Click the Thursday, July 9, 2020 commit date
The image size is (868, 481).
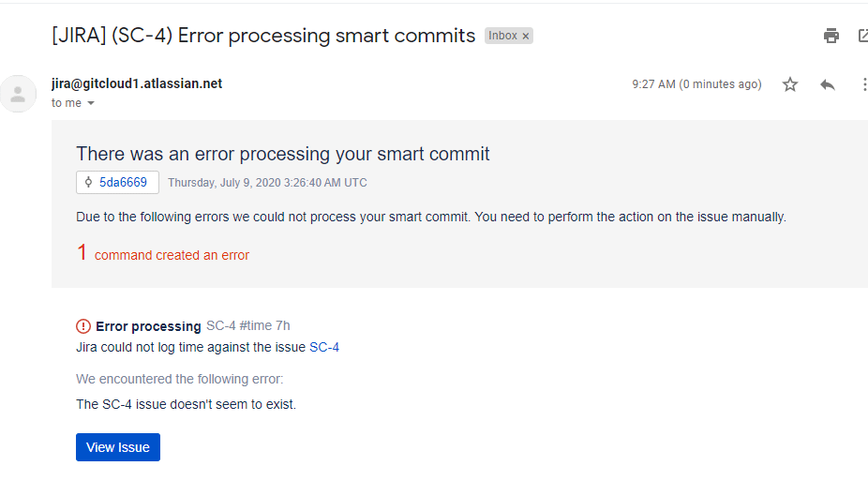267,183
